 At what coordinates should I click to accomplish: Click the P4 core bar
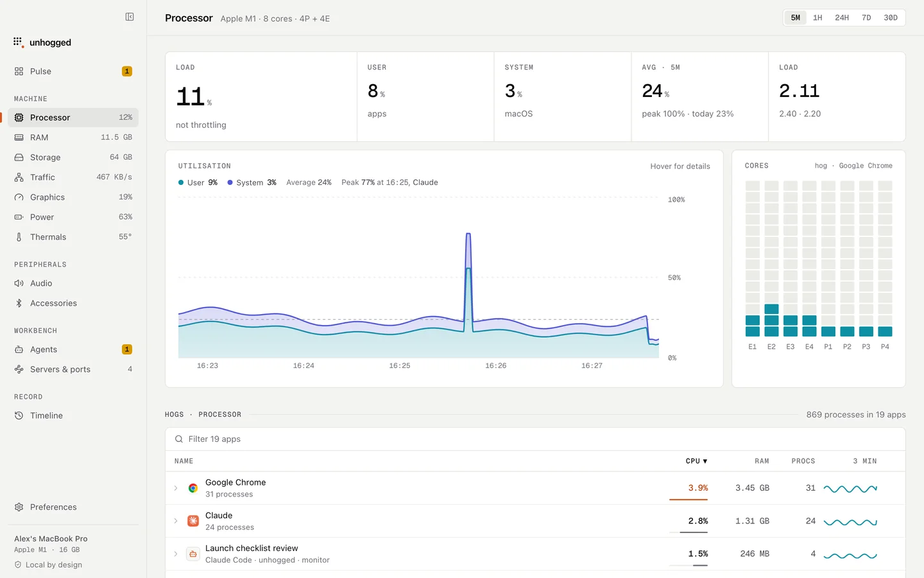pos(886,259)
